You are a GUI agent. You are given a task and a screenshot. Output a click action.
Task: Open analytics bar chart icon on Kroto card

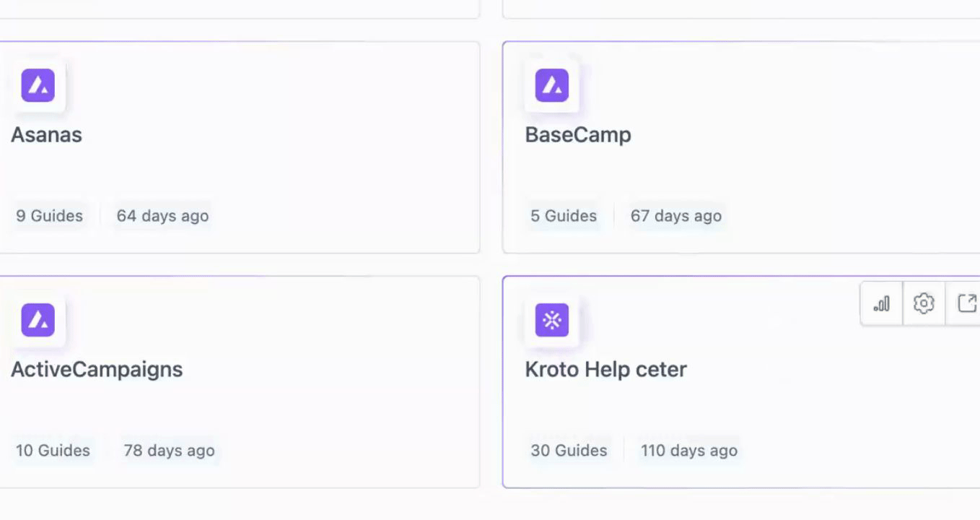click(x=882, y=303)
